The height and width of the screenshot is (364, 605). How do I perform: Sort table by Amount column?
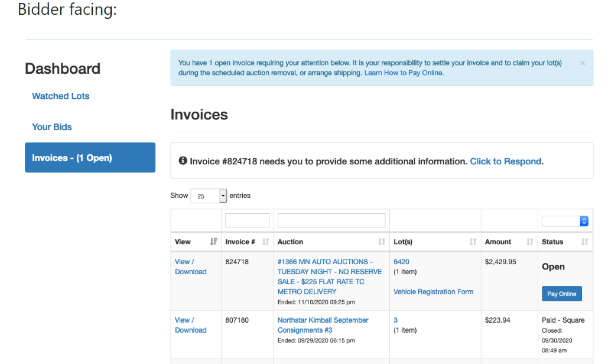pyautogui.click(x=529, y=242)
